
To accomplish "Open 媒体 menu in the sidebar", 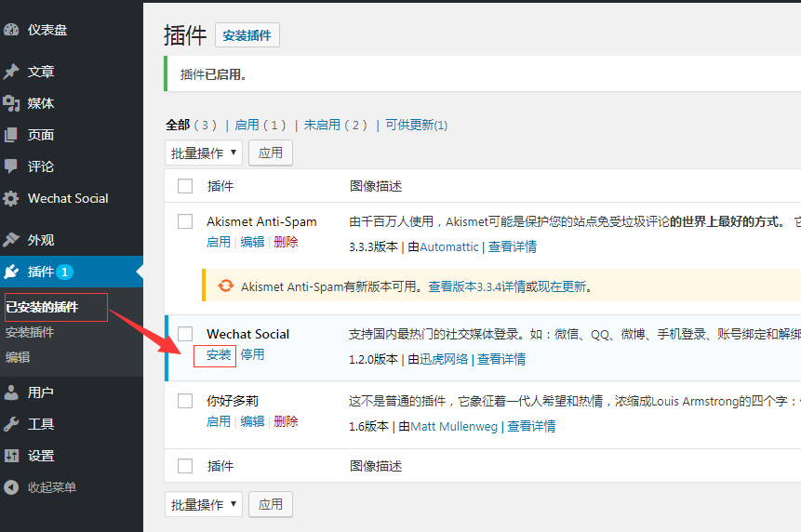I will tap(41, 103).
